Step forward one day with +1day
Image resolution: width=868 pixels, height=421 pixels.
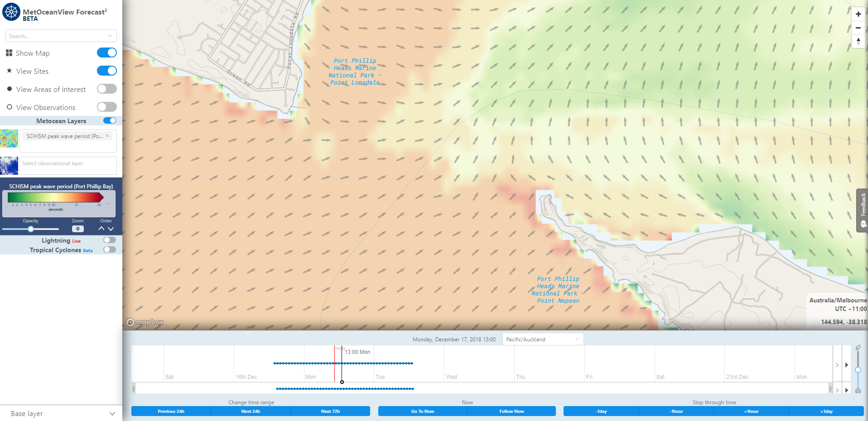click(x=826, y=411)
